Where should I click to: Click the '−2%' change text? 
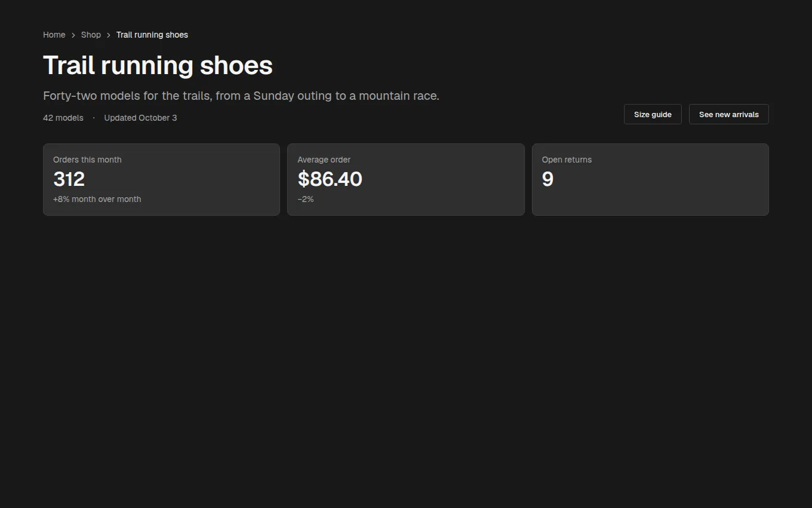306,199
